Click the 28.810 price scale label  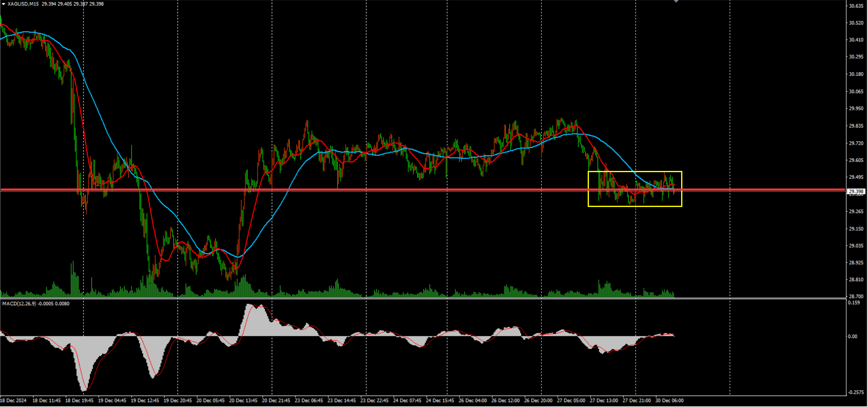click(x=856, y=280)
